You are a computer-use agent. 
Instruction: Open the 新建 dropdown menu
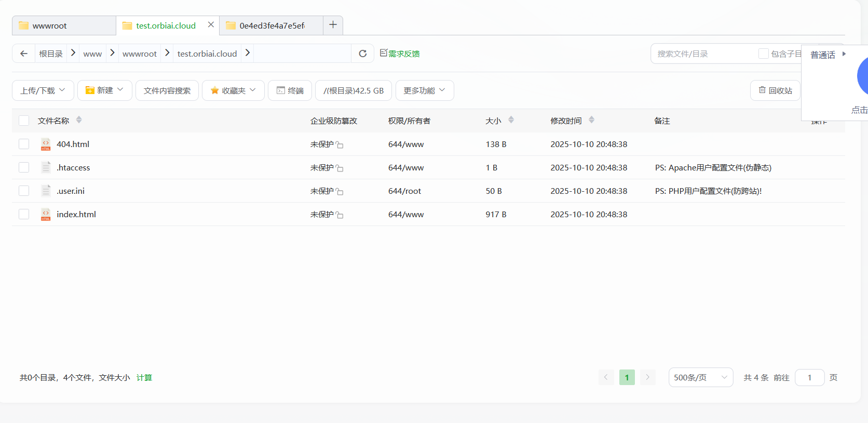104,90
